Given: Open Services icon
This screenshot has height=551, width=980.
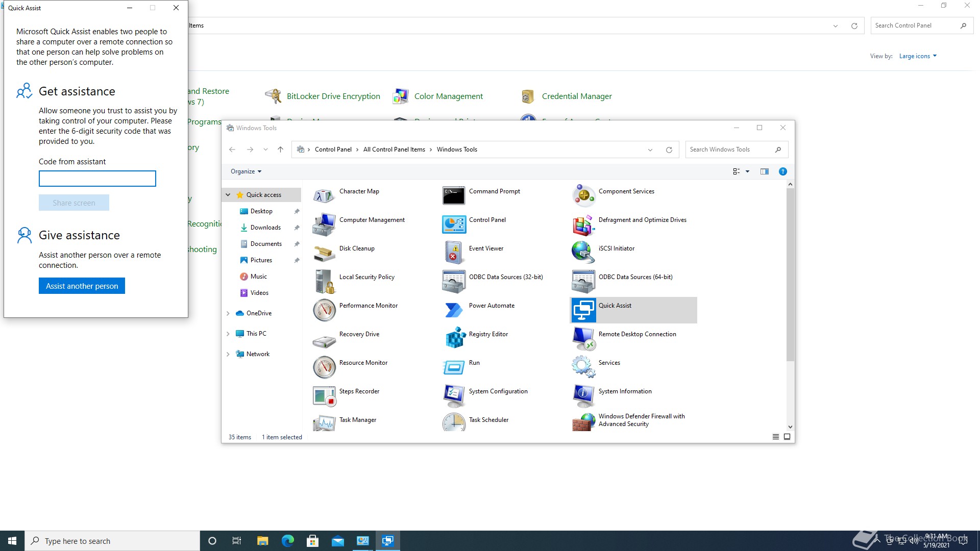Looking at the screenshot, I should click(x=583, y=367).
